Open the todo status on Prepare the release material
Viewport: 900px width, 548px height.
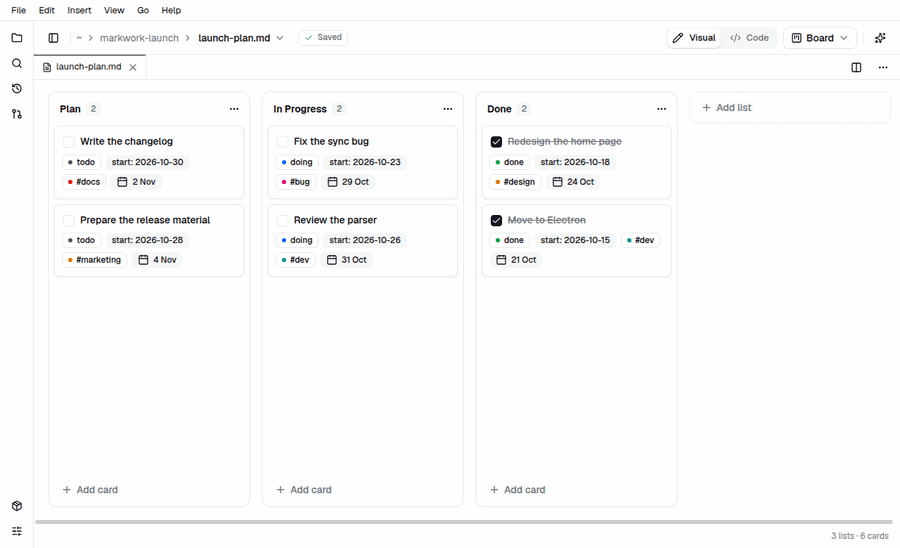coord(82,240)
